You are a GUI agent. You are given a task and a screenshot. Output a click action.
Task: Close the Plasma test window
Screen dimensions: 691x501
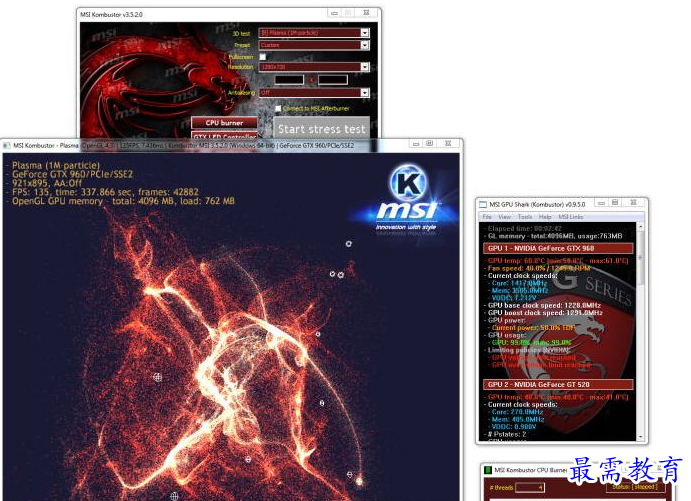[x=448, y=144]
